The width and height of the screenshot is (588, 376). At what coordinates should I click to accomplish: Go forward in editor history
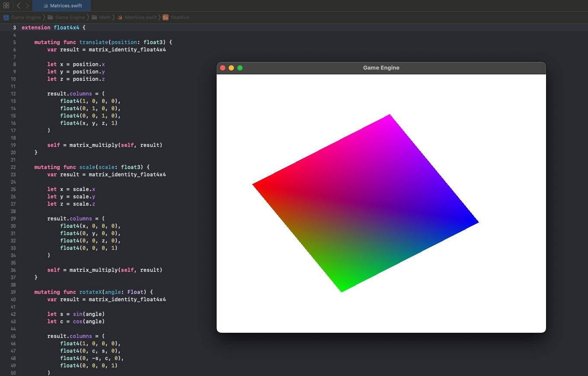click(x=27, y=6)
